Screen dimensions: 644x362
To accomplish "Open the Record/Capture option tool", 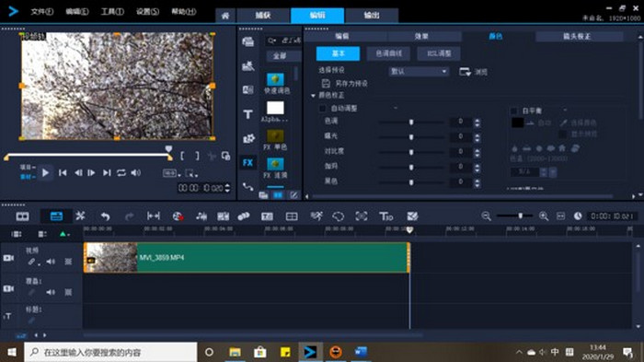I will tap(178, 216).
